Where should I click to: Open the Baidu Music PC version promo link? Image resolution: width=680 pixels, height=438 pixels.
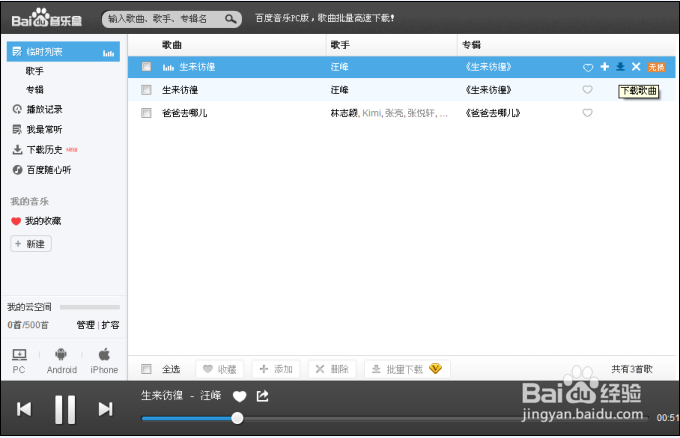324,18
